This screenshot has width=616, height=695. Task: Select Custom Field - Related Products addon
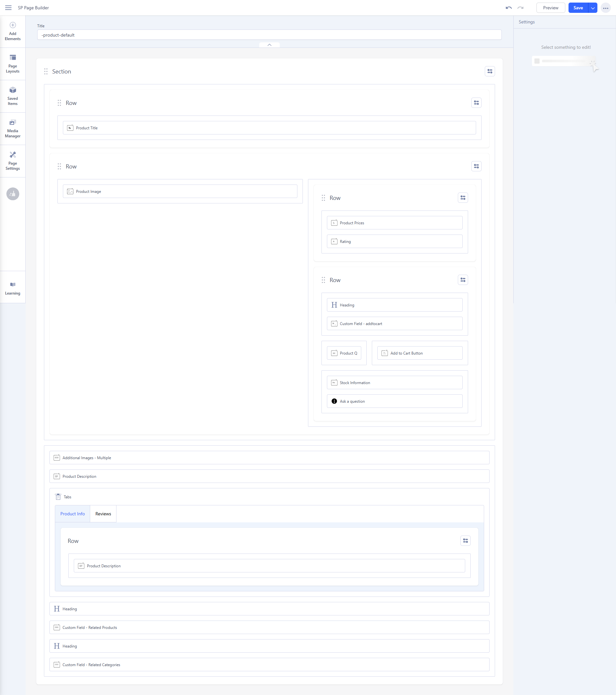click(269, 627)
